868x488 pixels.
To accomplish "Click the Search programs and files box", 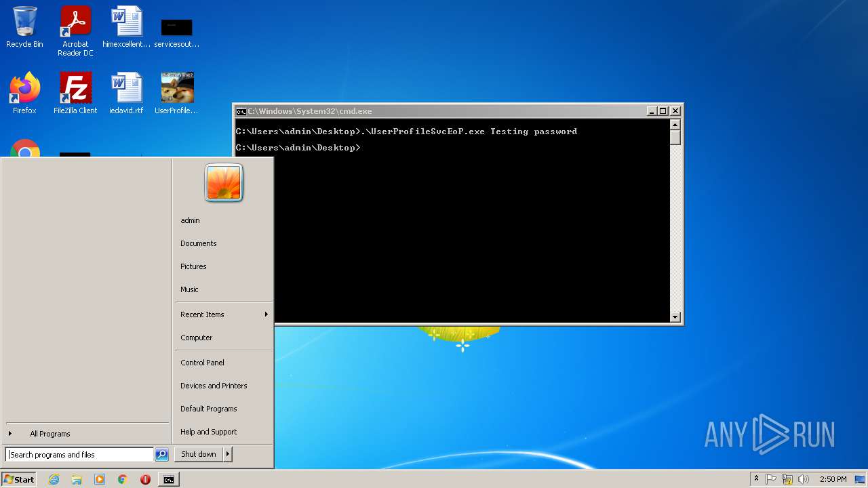I will 79,455.
